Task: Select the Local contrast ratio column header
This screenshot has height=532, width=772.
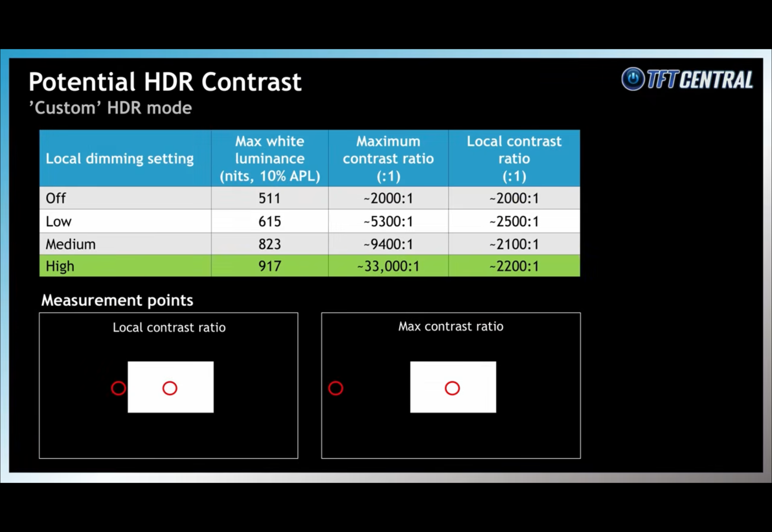Action: 514,159
